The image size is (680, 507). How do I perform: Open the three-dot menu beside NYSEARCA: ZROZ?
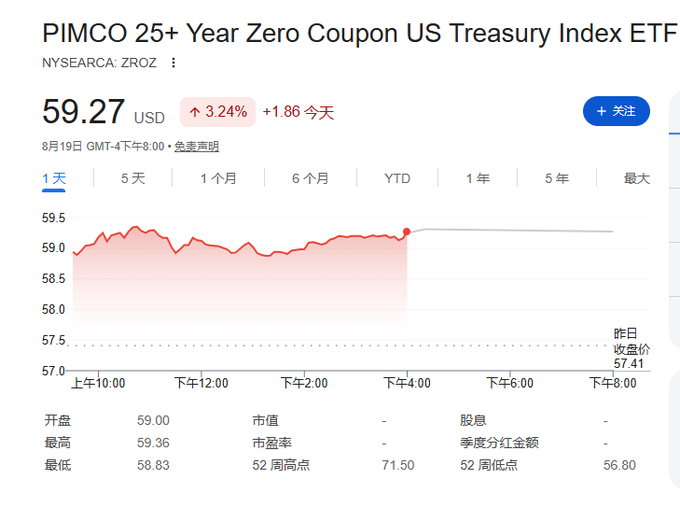coord(173,63)
